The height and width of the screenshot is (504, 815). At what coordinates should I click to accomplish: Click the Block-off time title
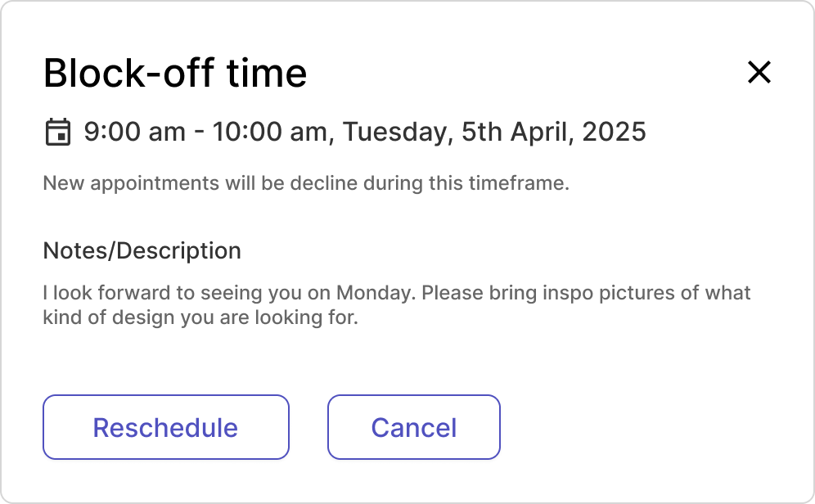(175, 73)
